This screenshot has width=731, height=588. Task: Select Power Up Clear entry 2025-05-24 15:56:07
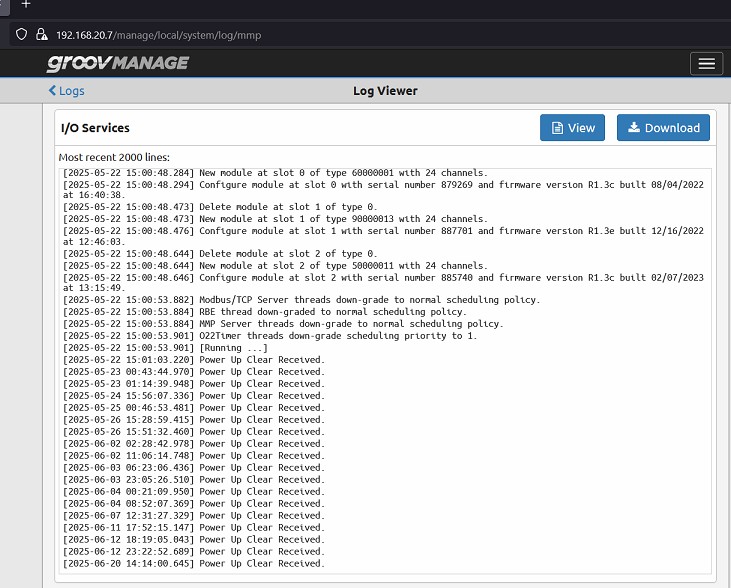(193, 395)
